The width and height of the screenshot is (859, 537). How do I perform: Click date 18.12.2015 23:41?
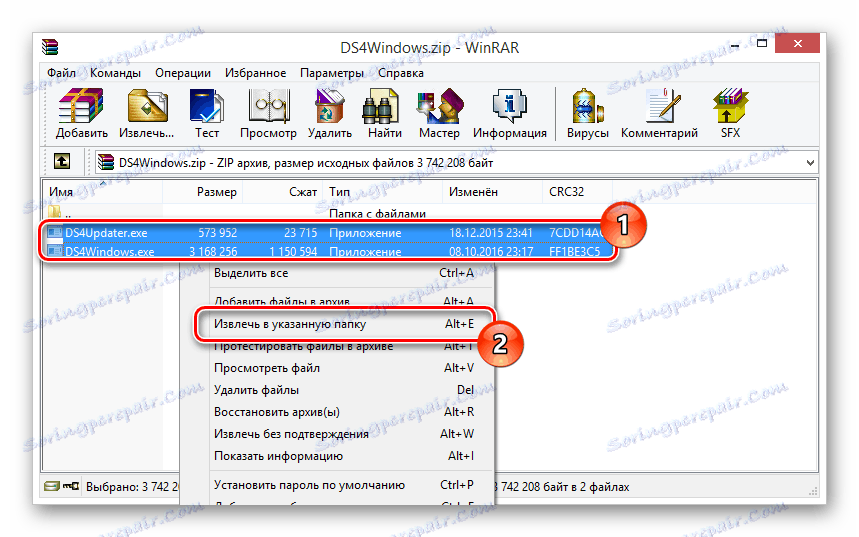click(491, 233)
